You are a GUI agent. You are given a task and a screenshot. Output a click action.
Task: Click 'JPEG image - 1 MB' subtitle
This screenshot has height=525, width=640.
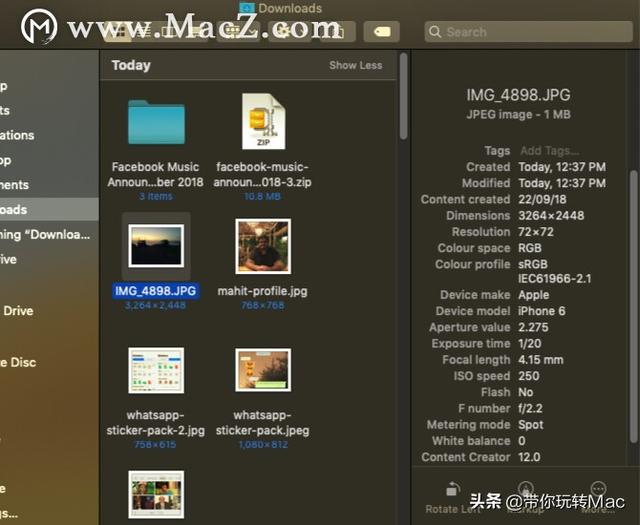(518, 115)
